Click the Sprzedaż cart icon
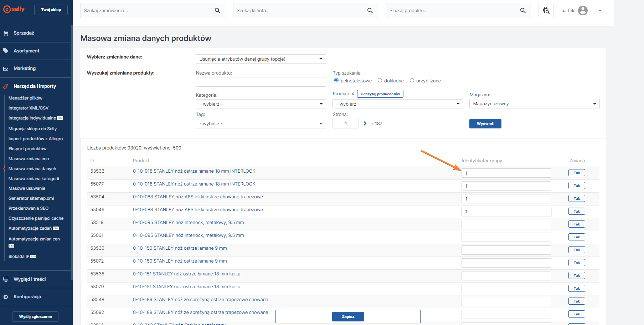 [6, 33]
